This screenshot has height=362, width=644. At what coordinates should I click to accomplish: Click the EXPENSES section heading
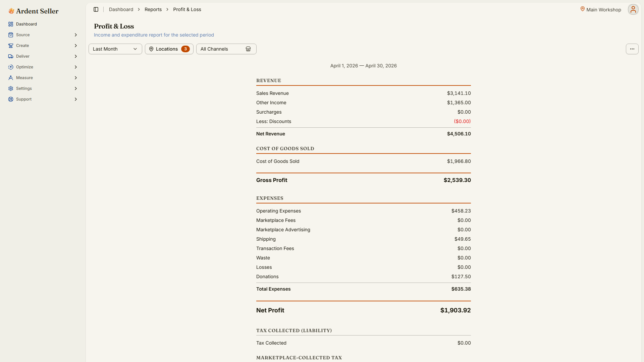pyautogui.click(x=270, y=198)
